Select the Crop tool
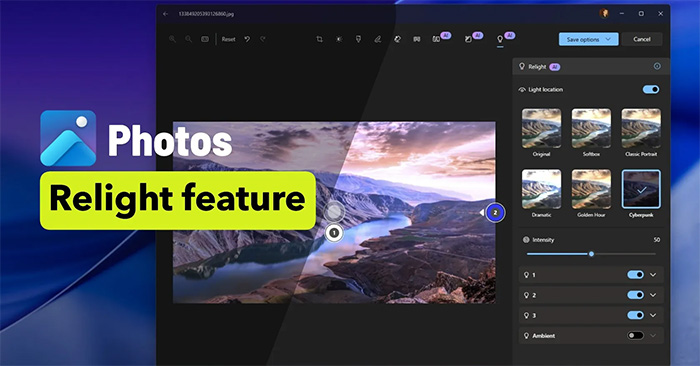This screenshot has height=366, width=700. (x=320, y=39)
